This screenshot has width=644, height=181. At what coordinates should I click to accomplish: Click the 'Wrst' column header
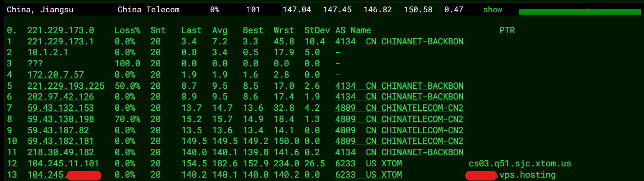[284, 30]
